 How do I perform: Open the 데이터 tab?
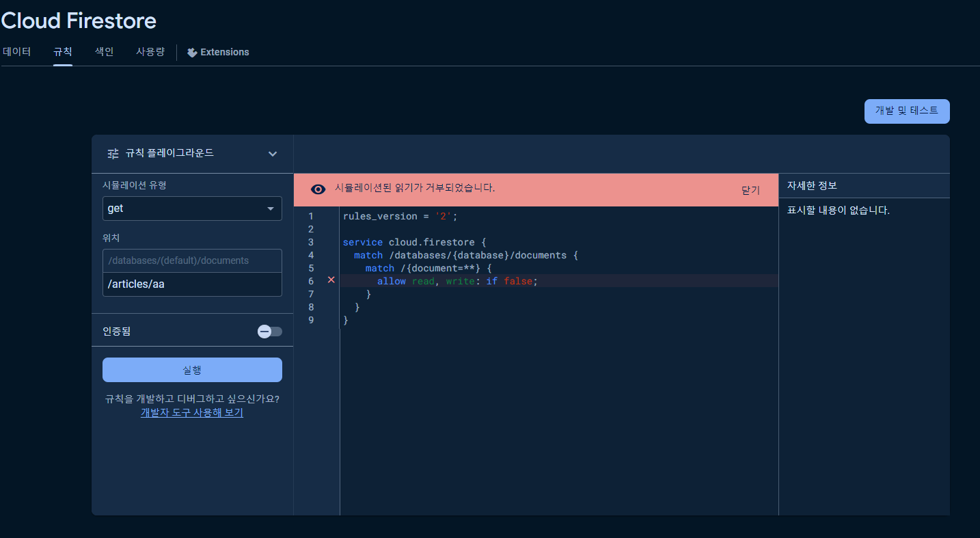tap(17, 52)
